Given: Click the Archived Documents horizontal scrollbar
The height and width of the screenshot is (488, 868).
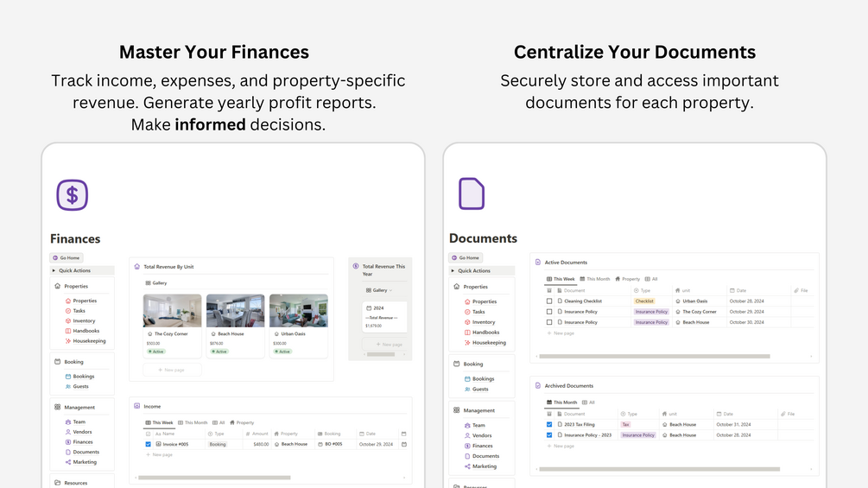Looking at the screenshot, I should 659,469.
